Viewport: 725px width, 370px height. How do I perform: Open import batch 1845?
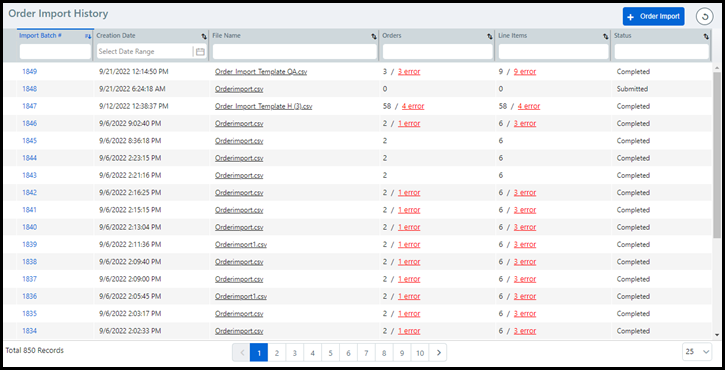click(x=30, y=141)
